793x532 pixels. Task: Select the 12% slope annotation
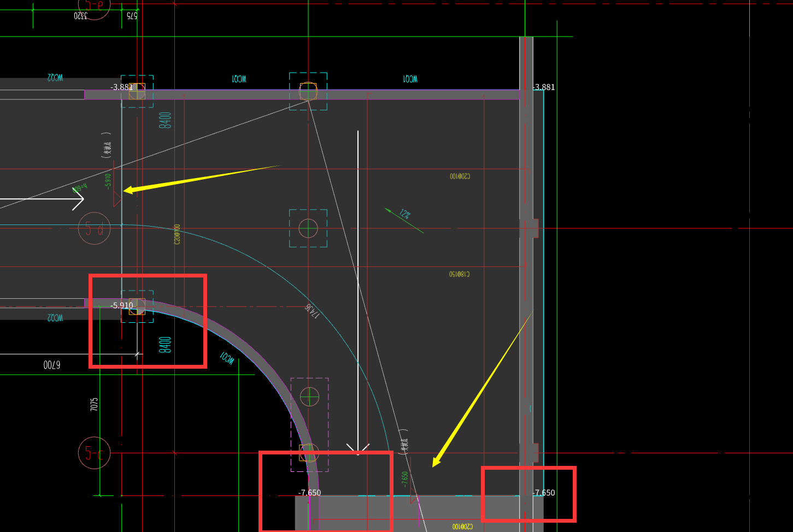[405, 214]
